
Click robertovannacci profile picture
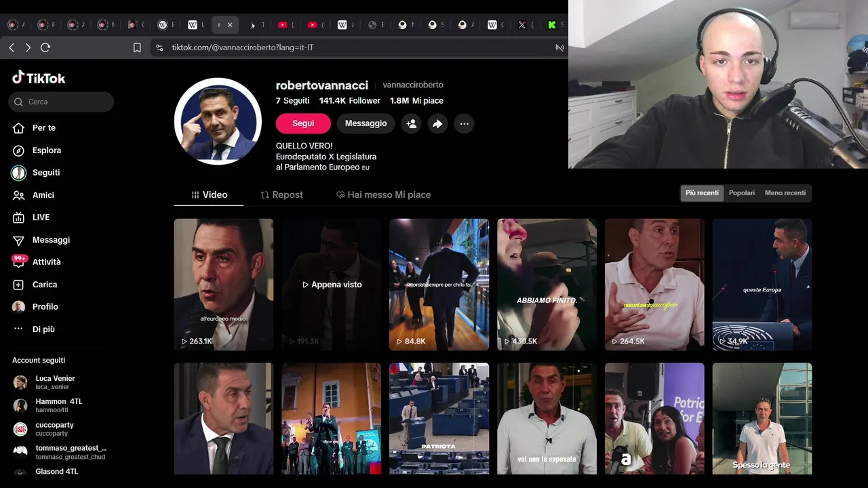point(218,122)
